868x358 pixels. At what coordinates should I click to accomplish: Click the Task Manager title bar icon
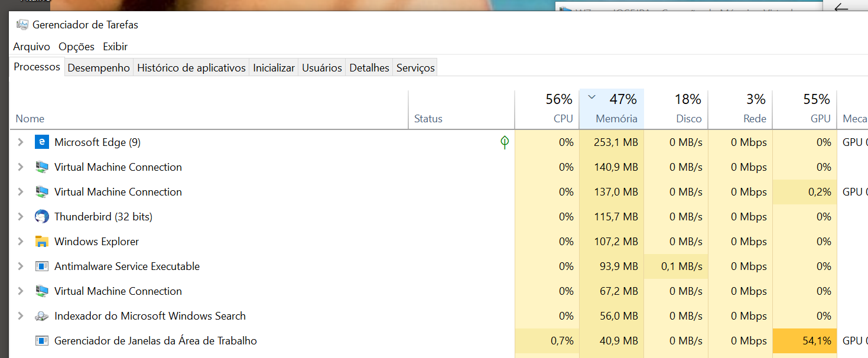pos(22,25)
